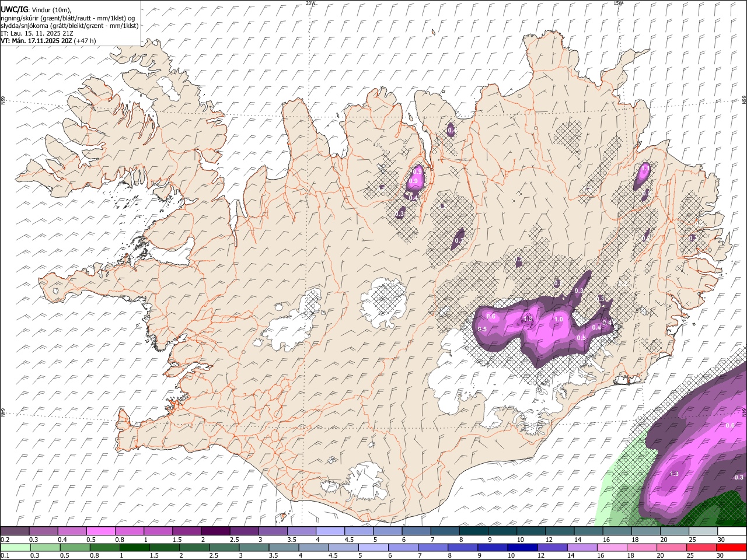The width and height of the screenshot is (747, 560).
Task: Click the grey-blue 3.5–4 swatch in the lower legend row
Action: tap(284, 547)
